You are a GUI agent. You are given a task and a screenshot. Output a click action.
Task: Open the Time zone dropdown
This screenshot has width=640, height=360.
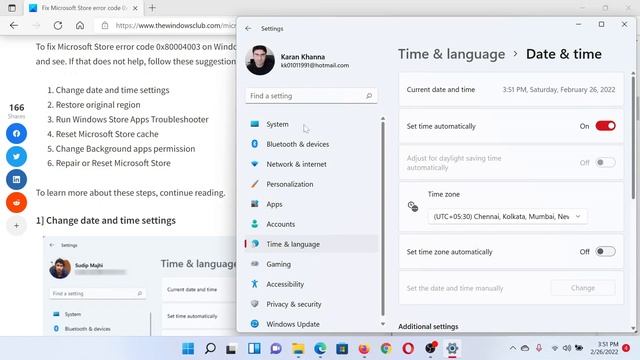pos(507,216)
